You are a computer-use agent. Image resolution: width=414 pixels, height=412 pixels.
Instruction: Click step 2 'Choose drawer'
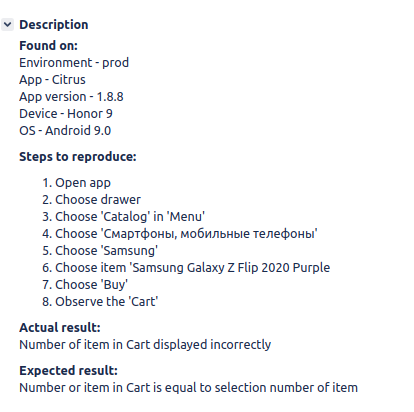[92, 200]
